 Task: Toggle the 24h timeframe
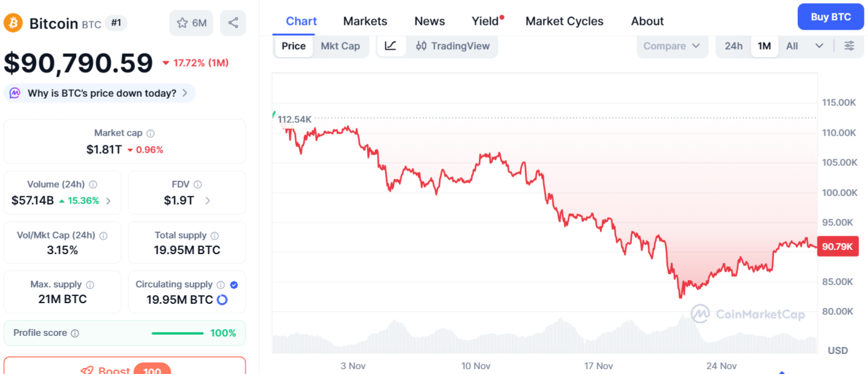733,45
